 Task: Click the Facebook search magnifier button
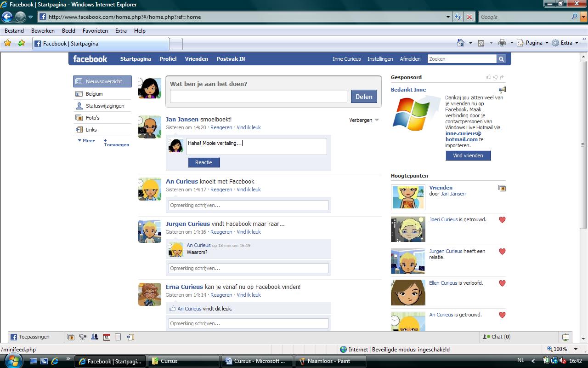pos(501,59)
